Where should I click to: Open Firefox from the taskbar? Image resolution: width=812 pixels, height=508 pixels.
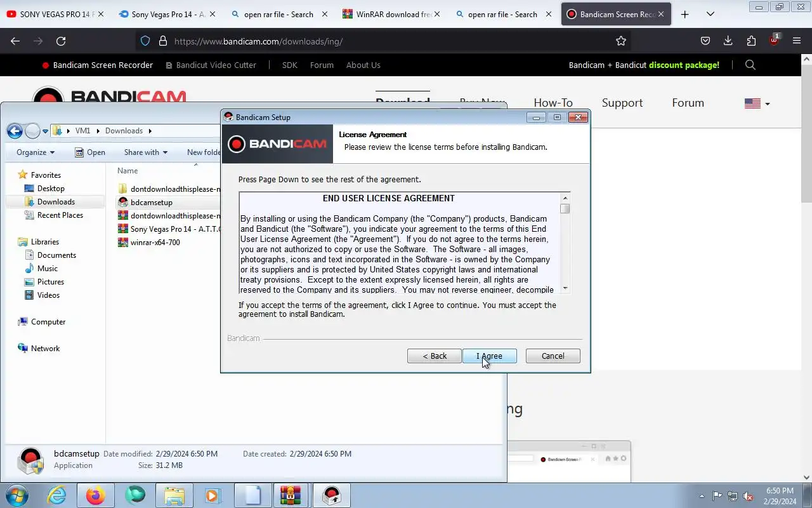coord(96,495)
